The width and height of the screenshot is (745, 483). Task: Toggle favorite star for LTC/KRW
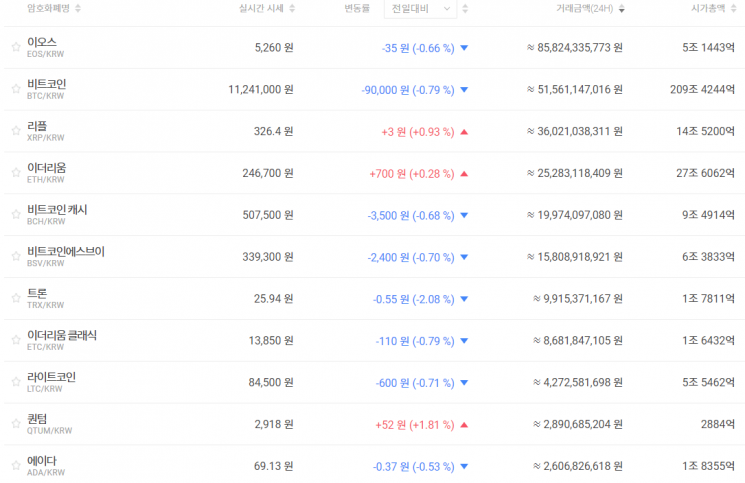click(16, 381)
